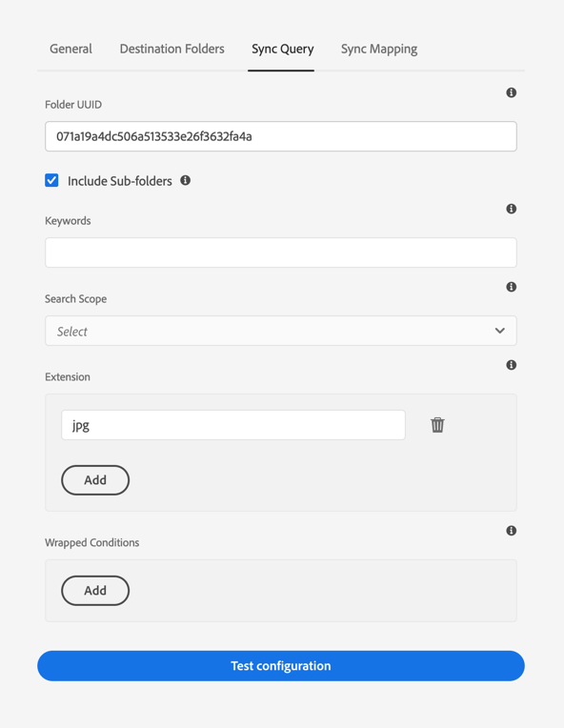Click the Search Scope info icon
This screenshot has width=564, height=728.
(x=511, y=287)
